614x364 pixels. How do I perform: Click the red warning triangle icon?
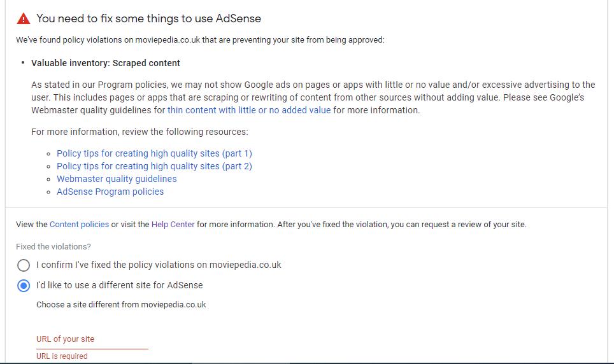pos(24,18)
